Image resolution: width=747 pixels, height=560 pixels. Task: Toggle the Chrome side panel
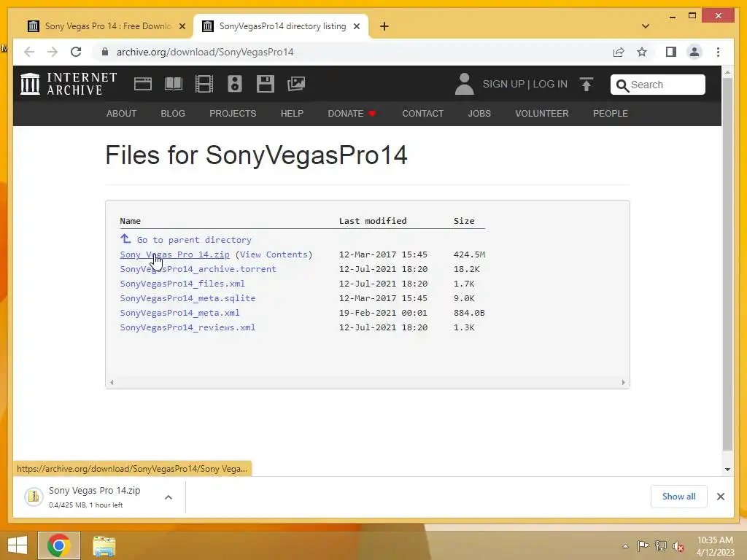[x=671, y=52]
